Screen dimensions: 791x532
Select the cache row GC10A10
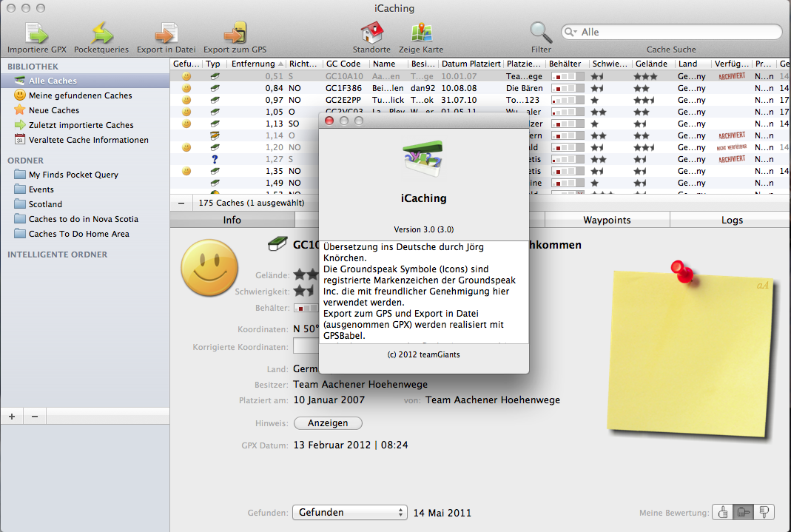tap(479, 76)
